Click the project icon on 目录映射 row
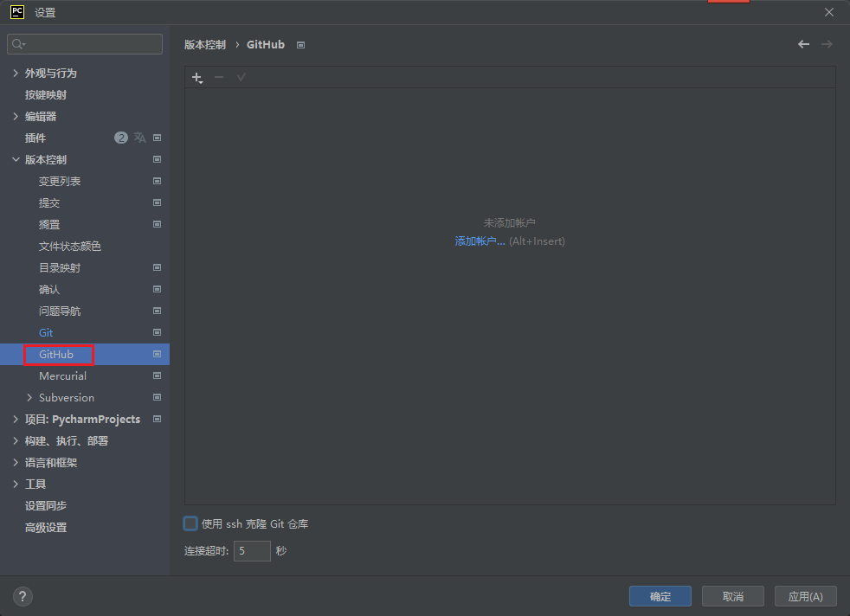This screenshot has height=616, width=850. 158,267
